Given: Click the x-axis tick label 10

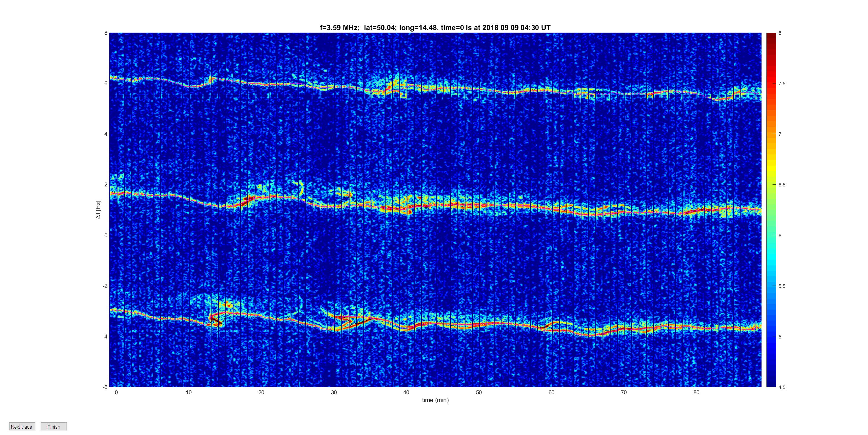Looking at the screenshot, I should (x=189, y=392).
